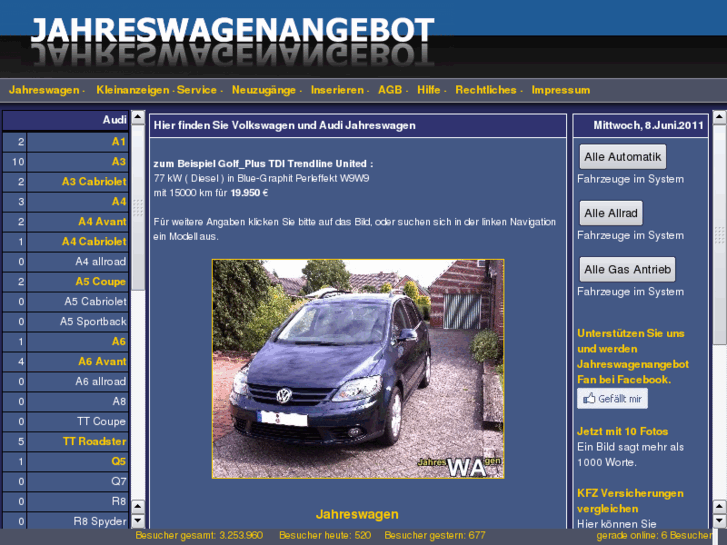
Task: Open the Kleinanzeigen menu item
Action: (133, 90)
